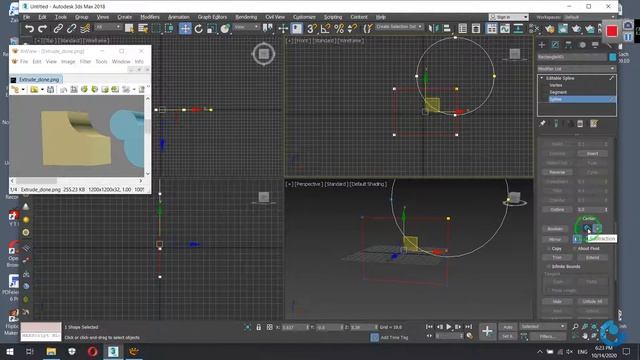Image resolution: width=640 pixels, height=360 pixels.
Task: Click the Extend button
Action: tap(592, 258)
